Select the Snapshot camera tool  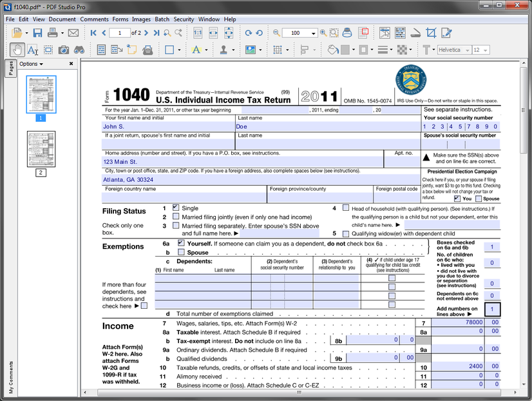point(64,50)
